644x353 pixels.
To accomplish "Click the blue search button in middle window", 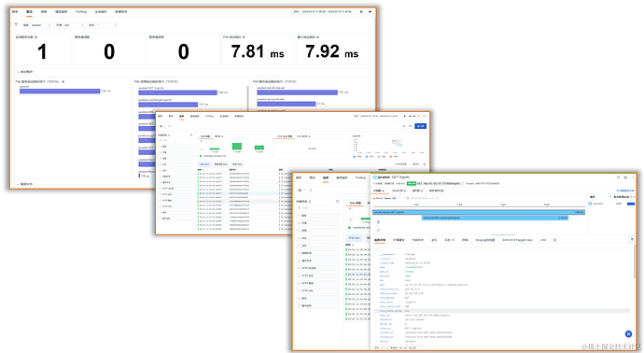I will coord(420,126).
